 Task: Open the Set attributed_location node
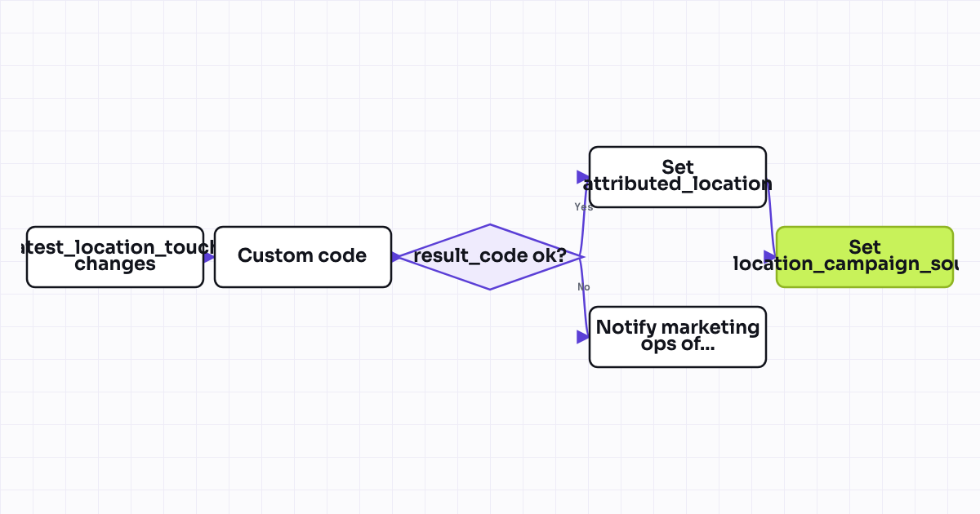(x=678, y=177)
